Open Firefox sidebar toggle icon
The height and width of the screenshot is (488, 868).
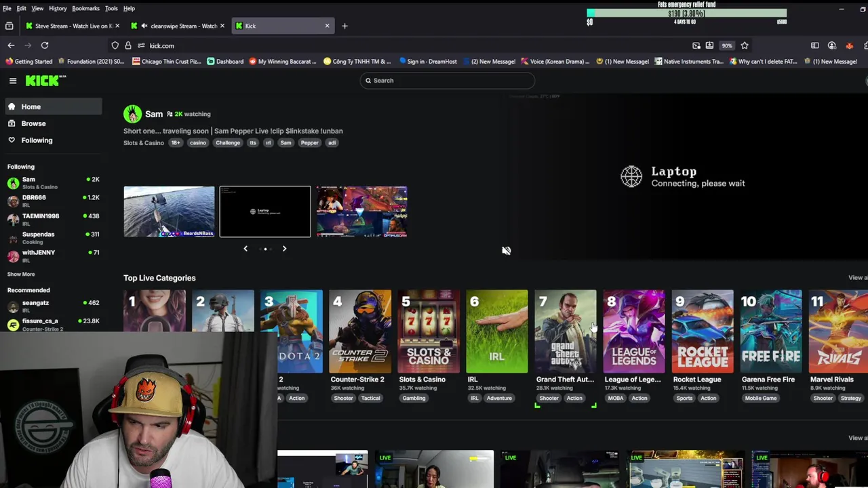(815, 45)
